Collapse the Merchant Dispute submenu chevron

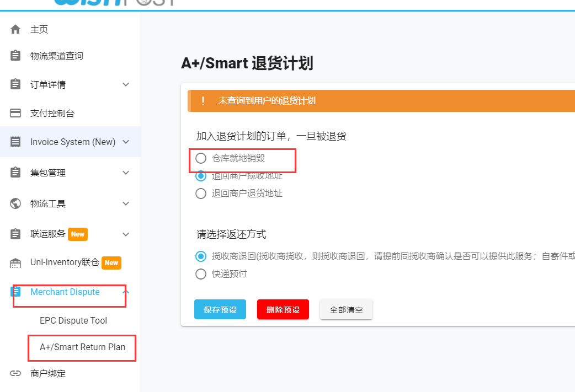126,292
